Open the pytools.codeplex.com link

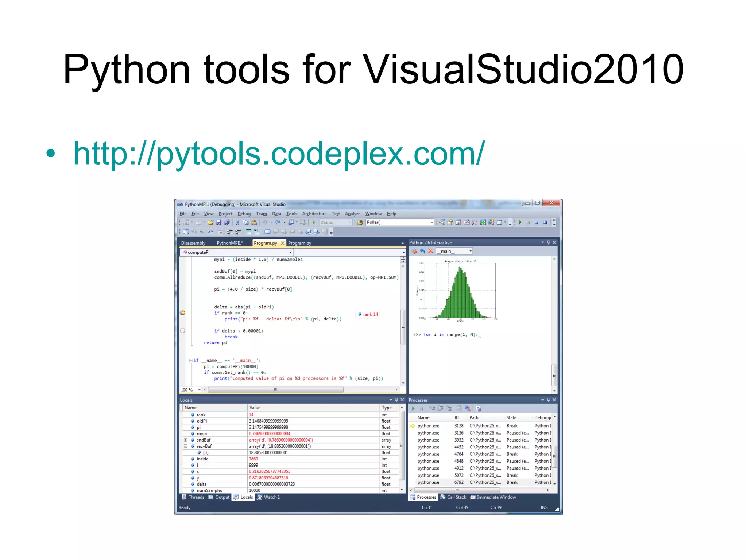coord(279,154)
